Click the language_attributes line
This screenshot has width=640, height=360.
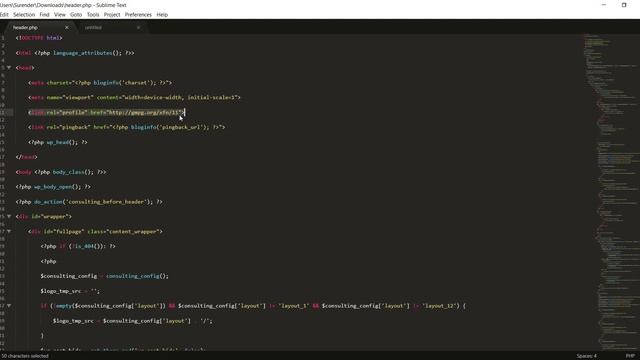pos(75,53)
